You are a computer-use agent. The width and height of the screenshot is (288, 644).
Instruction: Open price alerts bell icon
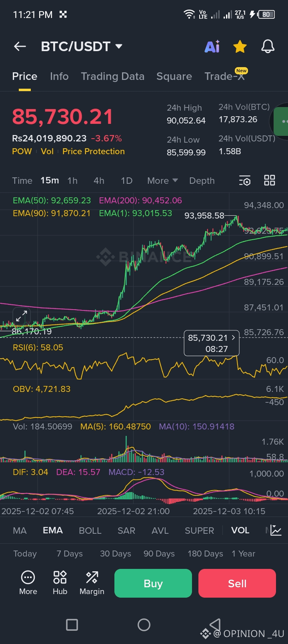click(x=268, y=46)
